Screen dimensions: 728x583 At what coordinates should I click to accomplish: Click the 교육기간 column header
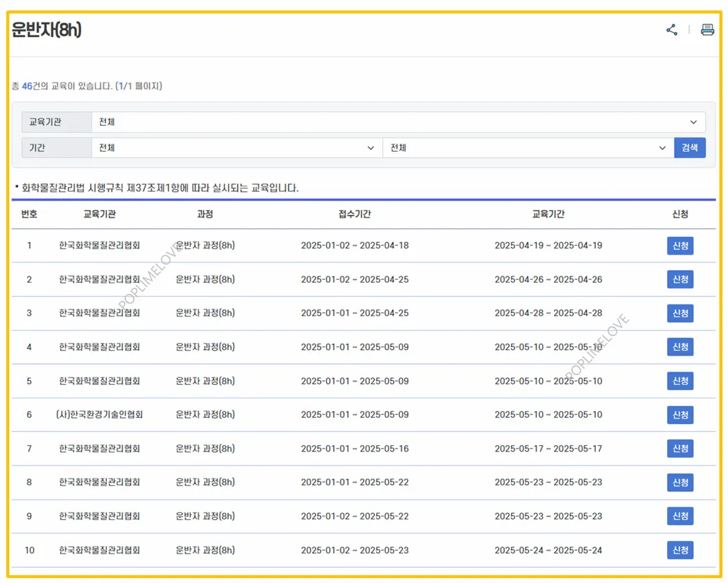pyautogui.click(x=548, y=214)
